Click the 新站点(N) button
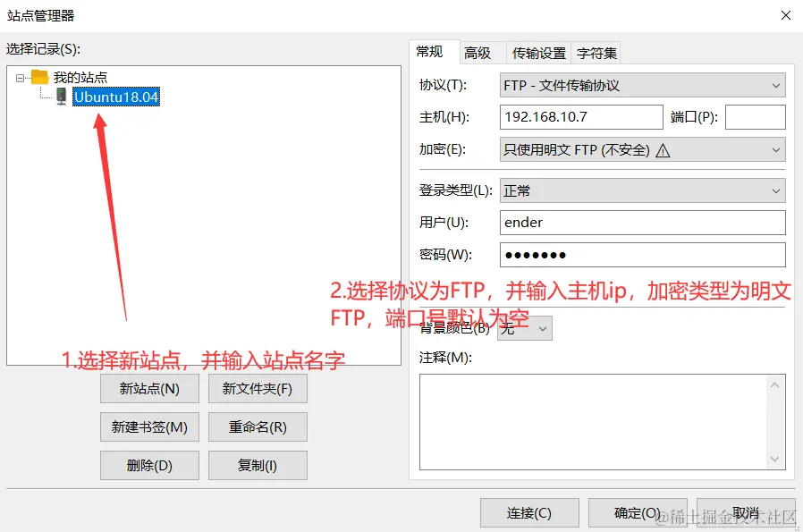The height and width of the screenshot is (532, 803). coord(149,388)
